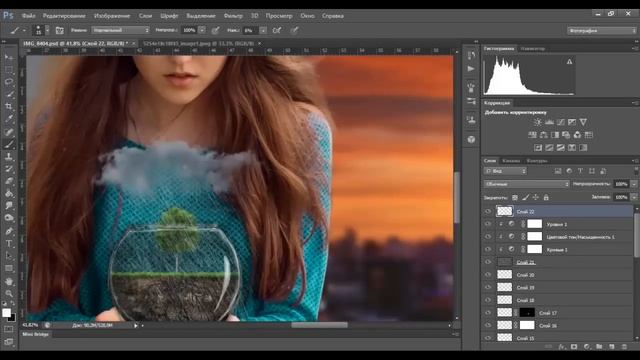Open the workspace switcher dropdown

602,31
